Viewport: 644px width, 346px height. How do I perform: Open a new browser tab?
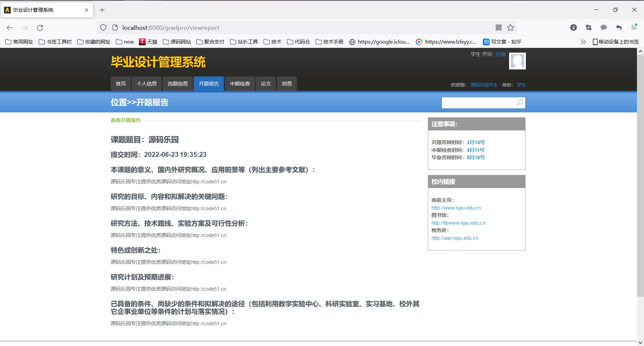[102, 10]
